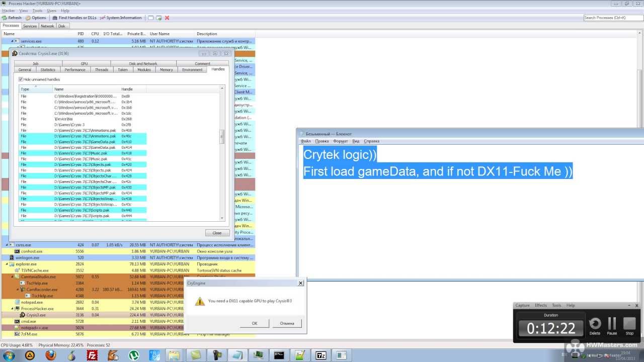Open the Users menu
644x362 pixels.
51,11
